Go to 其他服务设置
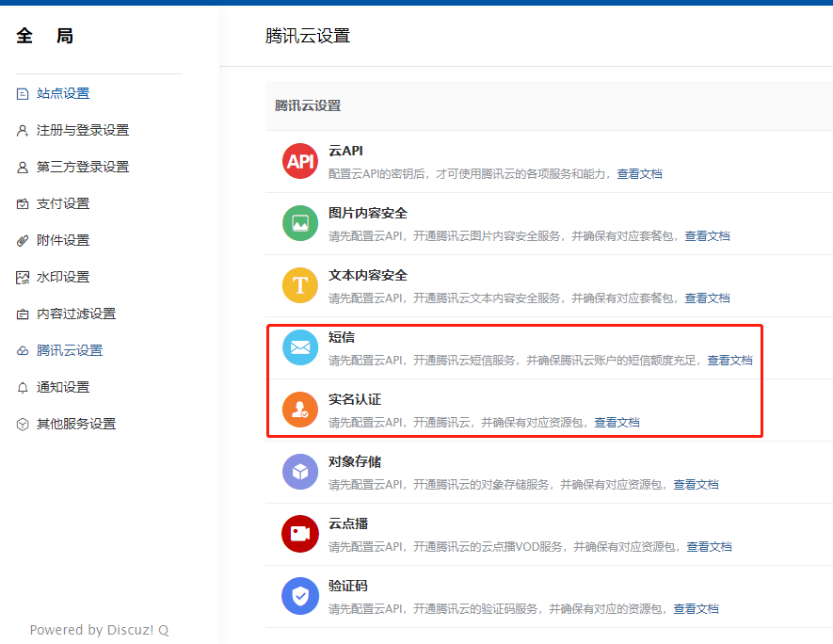Screen dimensions: 833x644 (76, 424)
